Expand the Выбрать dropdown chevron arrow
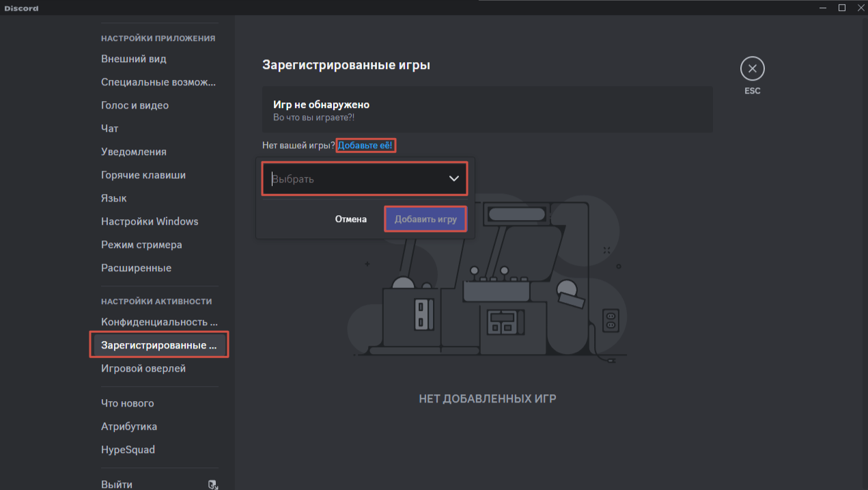 pyautogui.click(x=453, y=179)
